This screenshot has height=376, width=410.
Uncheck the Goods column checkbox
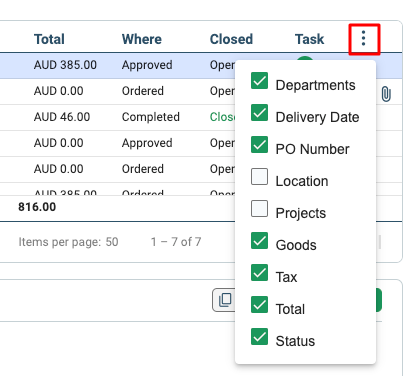pos(259,240)
